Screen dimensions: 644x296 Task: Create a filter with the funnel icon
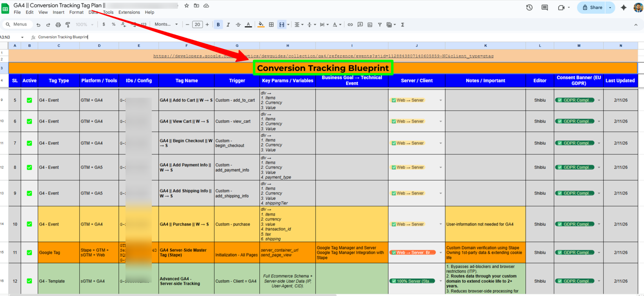pos(380,25)
